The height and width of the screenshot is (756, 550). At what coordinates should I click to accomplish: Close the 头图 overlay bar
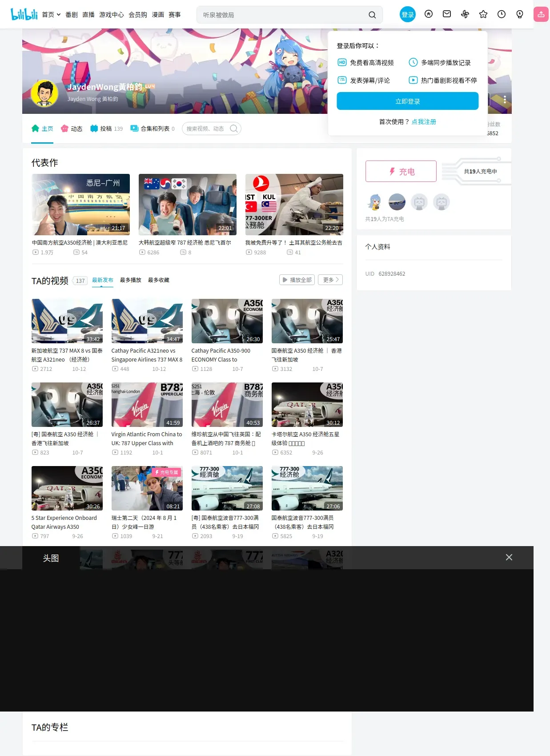(x=509, y=557)
